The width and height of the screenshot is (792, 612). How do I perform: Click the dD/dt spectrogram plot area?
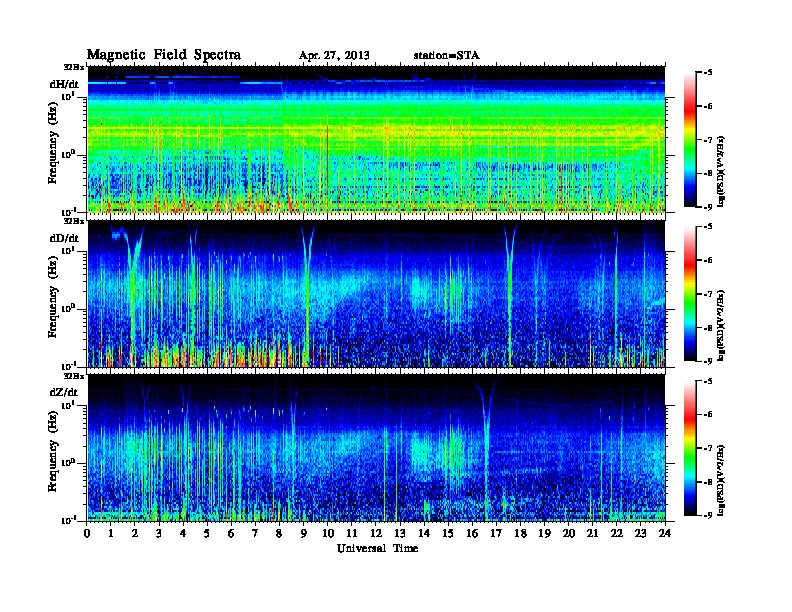pyautogui.click(x=376, y=294)
